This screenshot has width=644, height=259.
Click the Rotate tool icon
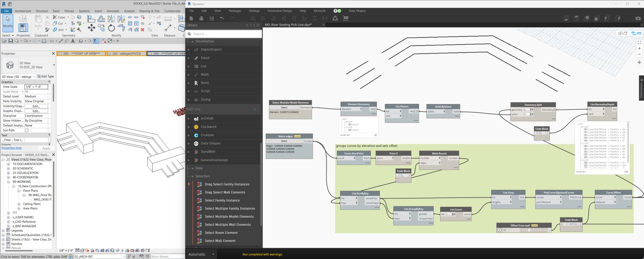(x=111, y=28)
